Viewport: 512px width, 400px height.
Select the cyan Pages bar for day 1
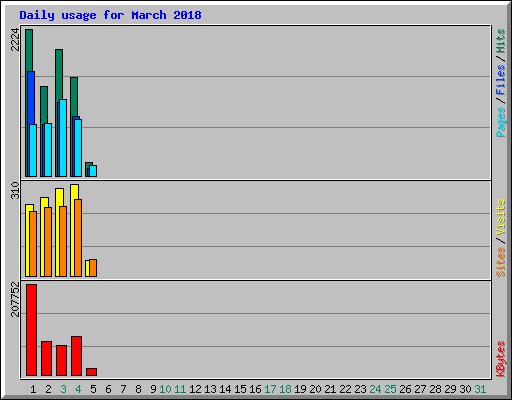tap(33, 150)
